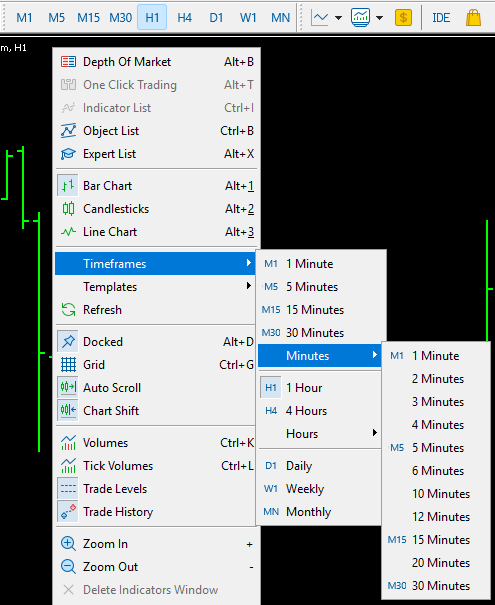Viewport: 495px width, 605px height.
Task: Toggle Auto Scroll option
Action: 155,388
